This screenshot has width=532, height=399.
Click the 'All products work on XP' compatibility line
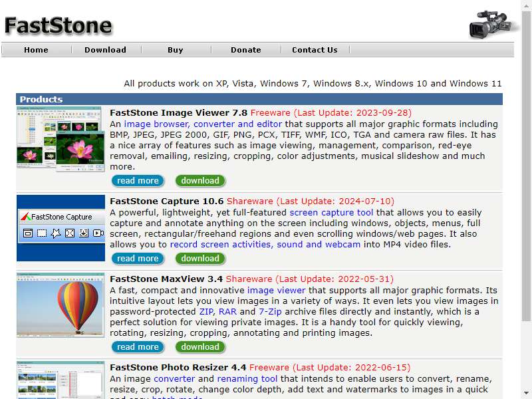313,84
